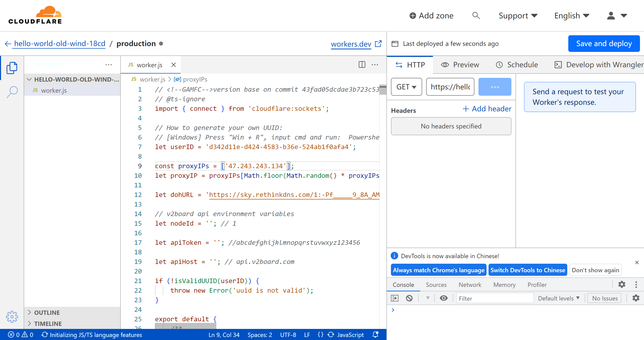Open the Search icon in editor sidebar

point(12,92)
